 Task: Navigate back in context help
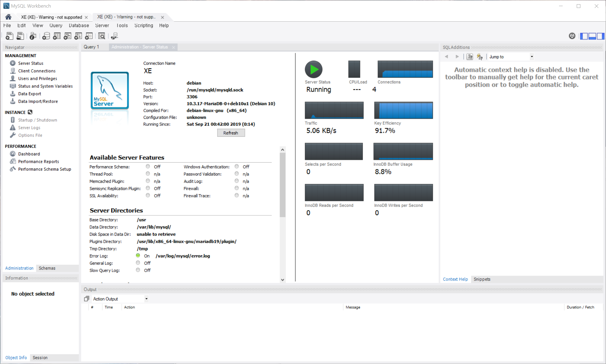(x=446, y=57)
